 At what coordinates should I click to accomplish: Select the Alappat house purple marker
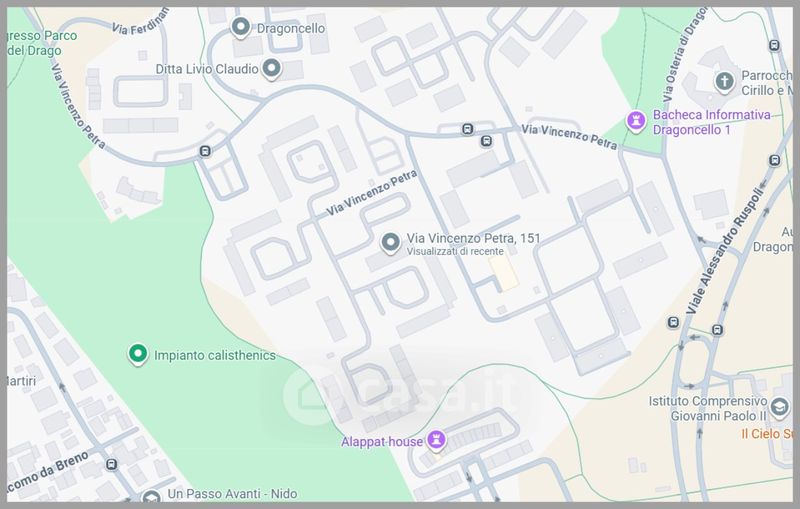pyautogui.click(x=436, y=440)
